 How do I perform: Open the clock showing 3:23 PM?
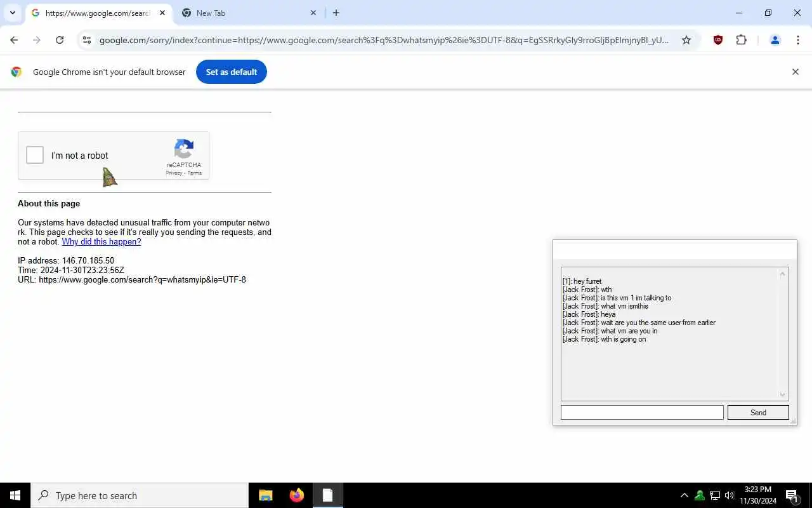click(x=757, y=495)
